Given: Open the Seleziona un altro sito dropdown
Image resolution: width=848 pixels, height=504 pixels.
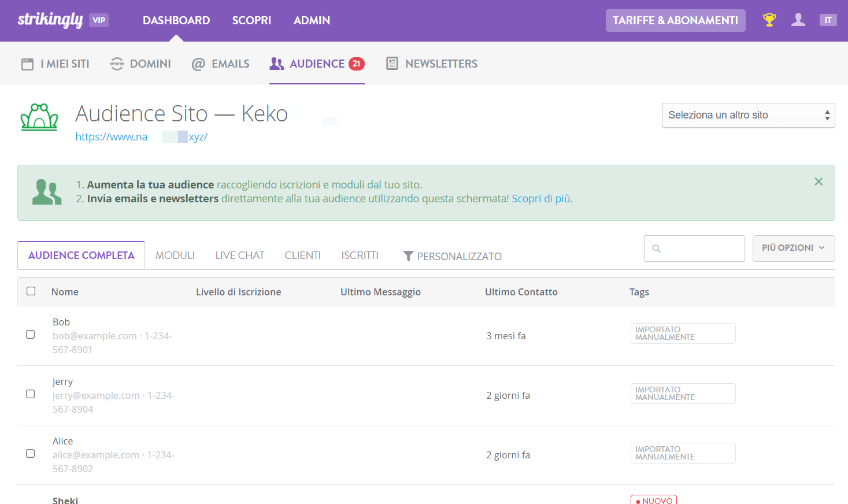Looking at the screenshot, I should [x=748, y=115].
